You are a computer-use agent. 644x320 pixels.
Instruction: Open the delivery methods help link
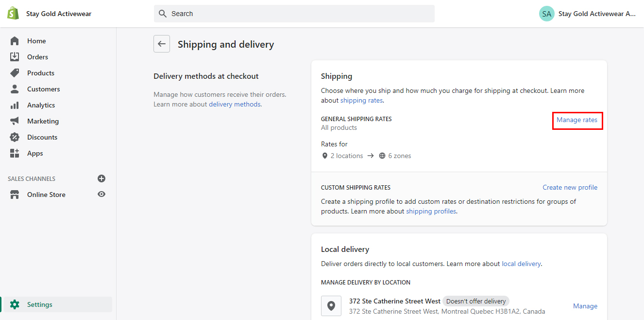tap(235, 104)
